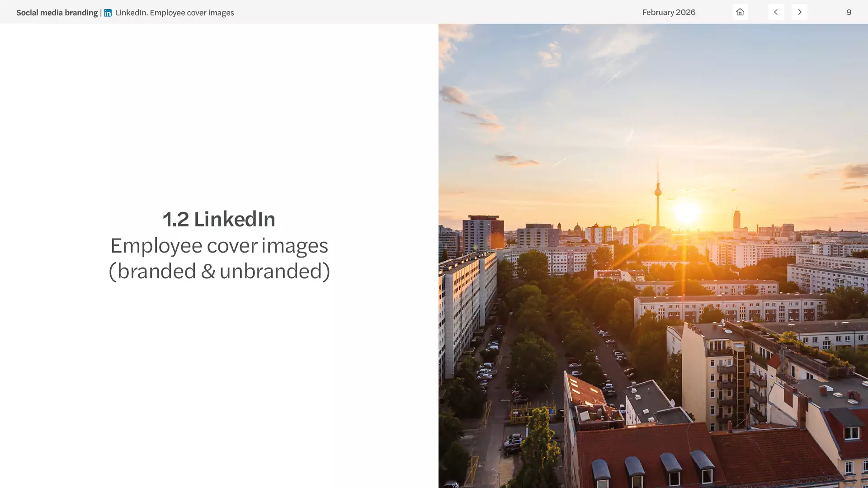Click the previous page chevron arrow
This screenshot has width=868, height=488.
[776, 12]
